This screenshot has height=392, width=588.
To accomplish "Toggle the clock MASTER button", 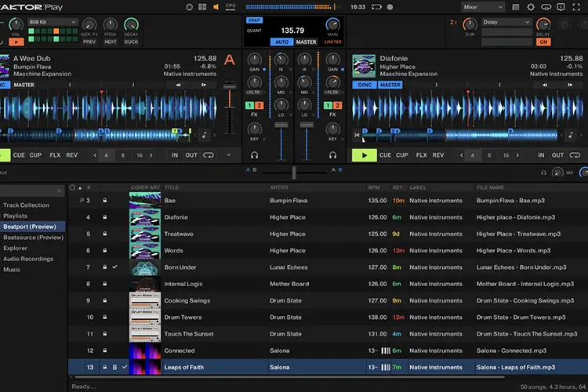I will point(306,42).
